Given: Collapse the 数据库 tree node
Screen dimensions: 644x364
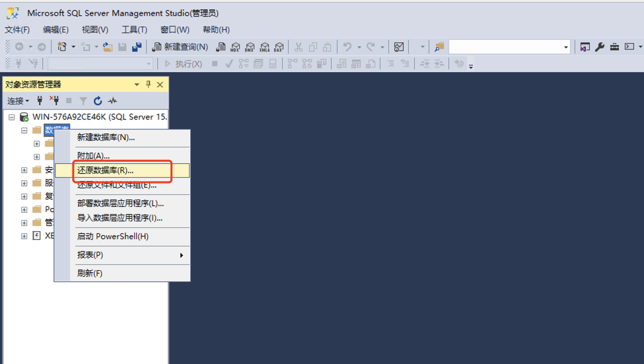Looking at the screenshot, I should 24,130.
